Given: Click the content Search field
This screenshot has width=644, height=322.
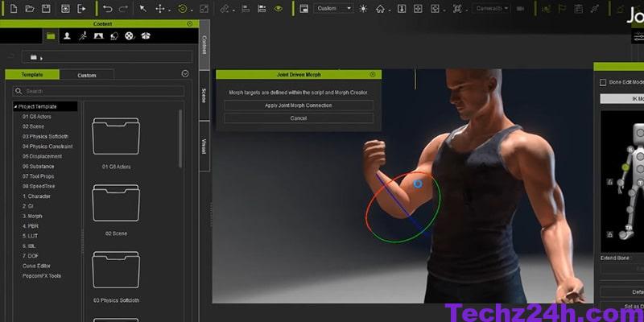Looking at the screenshot, I should point(98,91).
